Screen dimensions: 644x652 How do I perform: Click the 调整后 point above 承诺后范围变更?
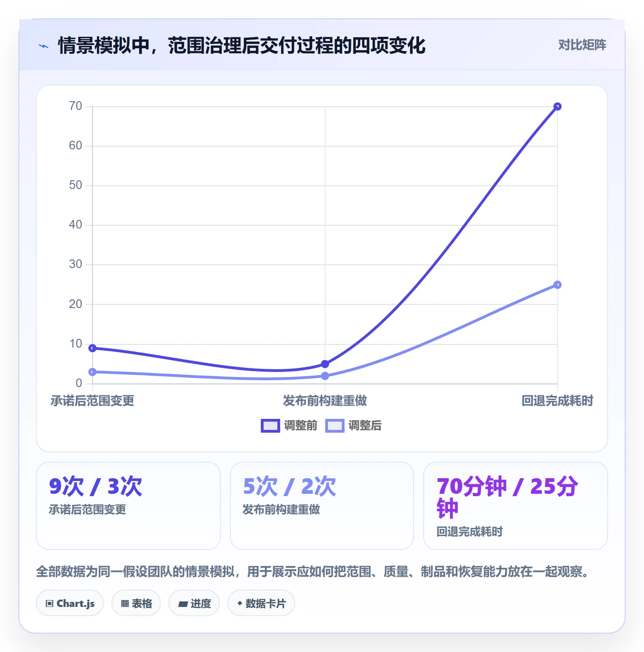tap(92, 372)
